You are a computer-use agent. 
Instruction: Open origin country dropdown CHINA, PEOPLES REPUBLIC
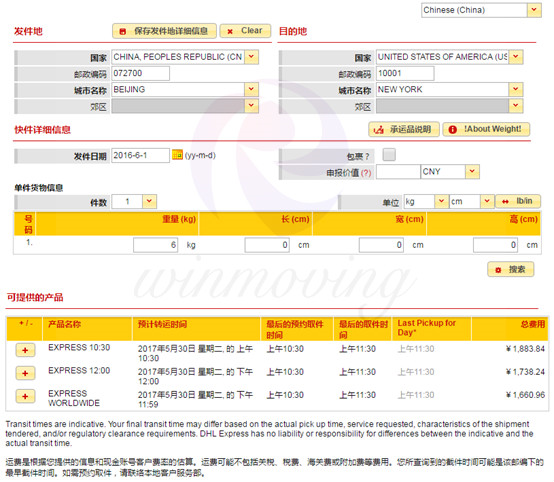(x=185, y=57)
